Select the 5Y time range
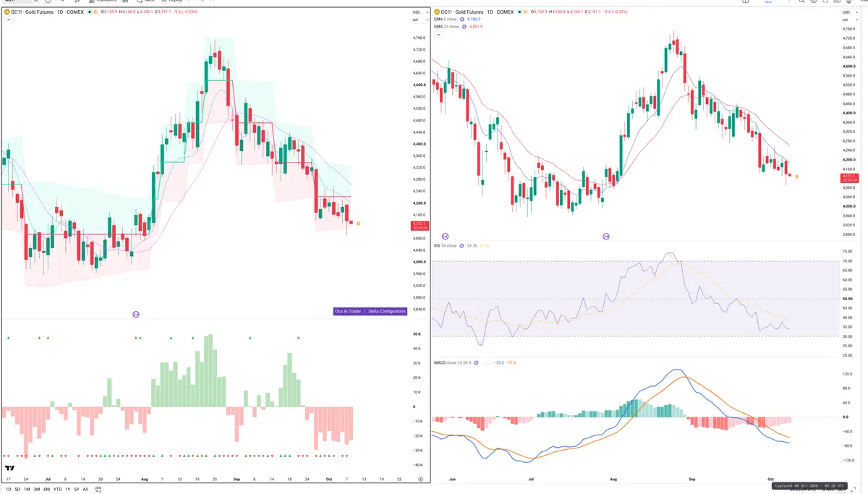The image size is (868, 494). click(x=77, y=490)
